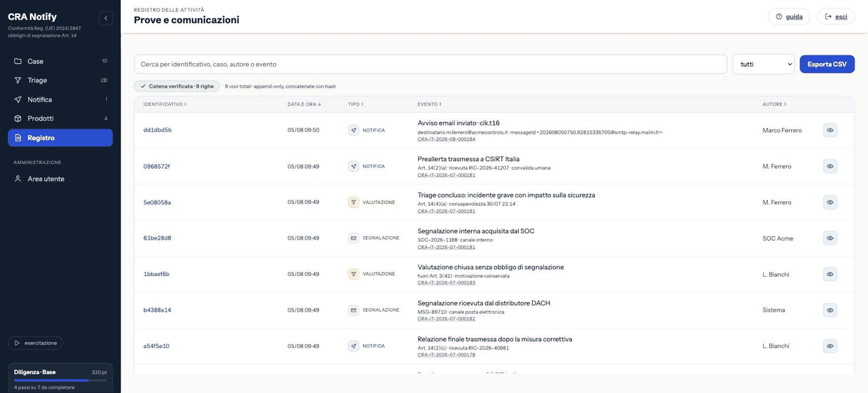Open the Notifica section in the sidebar
The height and width of the screenshot is (393, 868).
60,99
